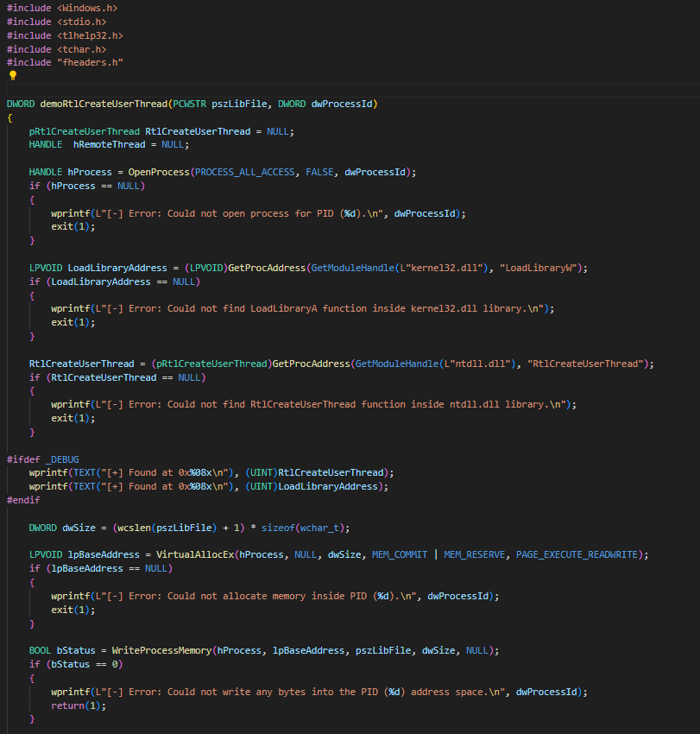Viewport: 700px width, 734px height.
Task: Click 'if (LoadLibraryAddress == NULL)' line
Action: [x=115, y=282]
